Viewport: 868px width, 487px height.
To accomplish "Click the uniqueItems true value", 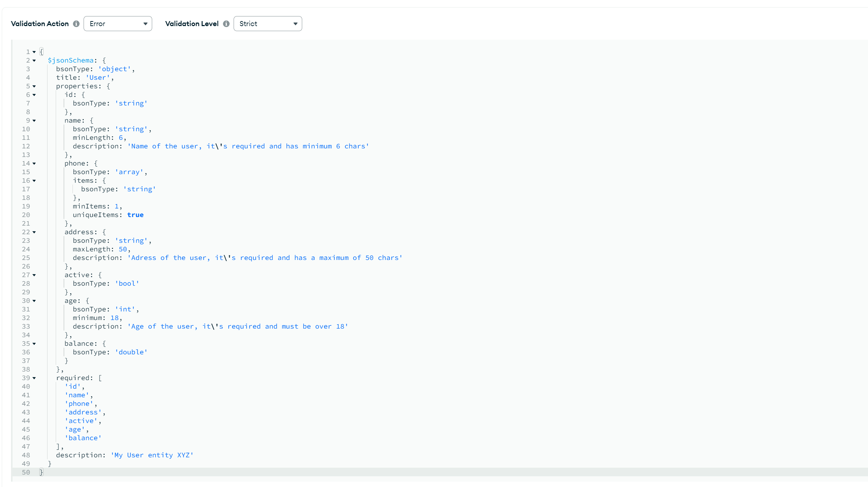I will [135, 215].
